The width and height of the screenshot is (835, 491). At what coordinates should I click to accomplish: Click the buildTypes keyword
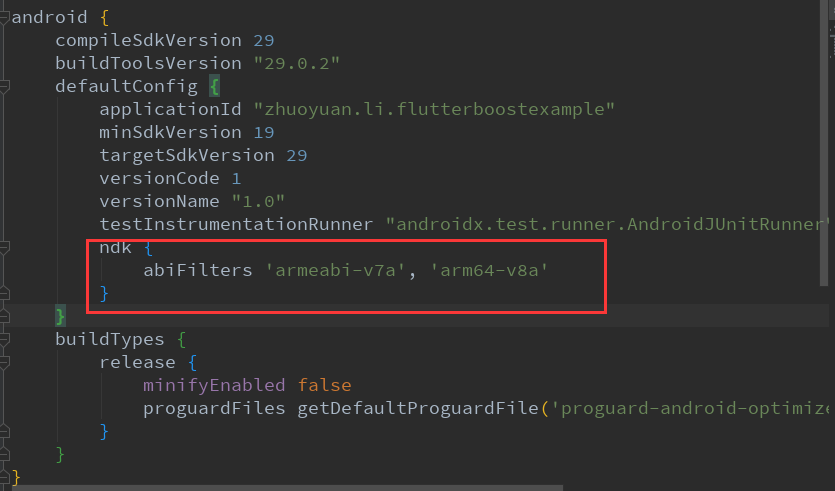tap(110, 339)
